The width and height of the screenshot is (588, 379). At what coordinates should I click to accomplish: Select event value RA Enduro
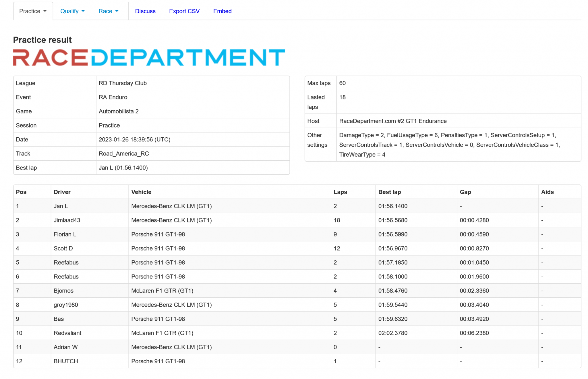point(113,97)
